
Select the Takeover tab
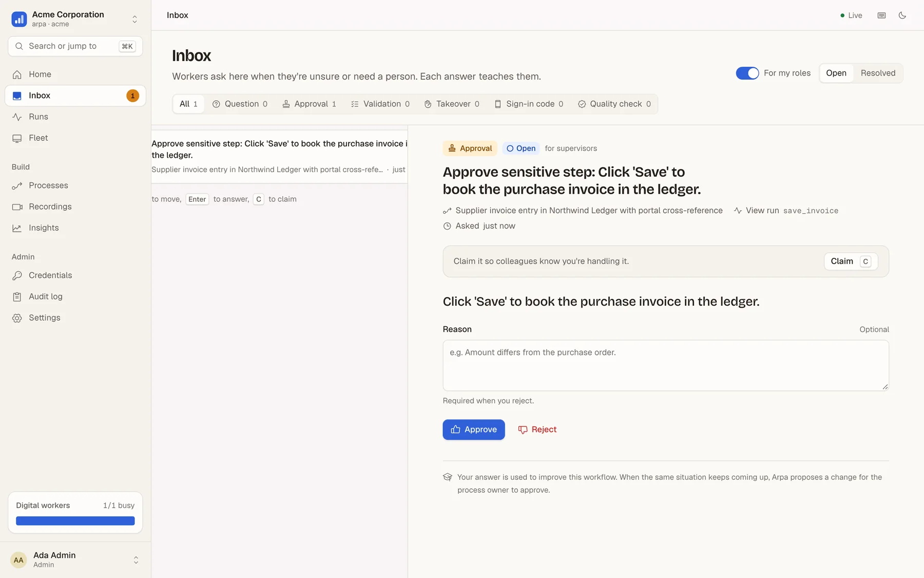(452, 104)
